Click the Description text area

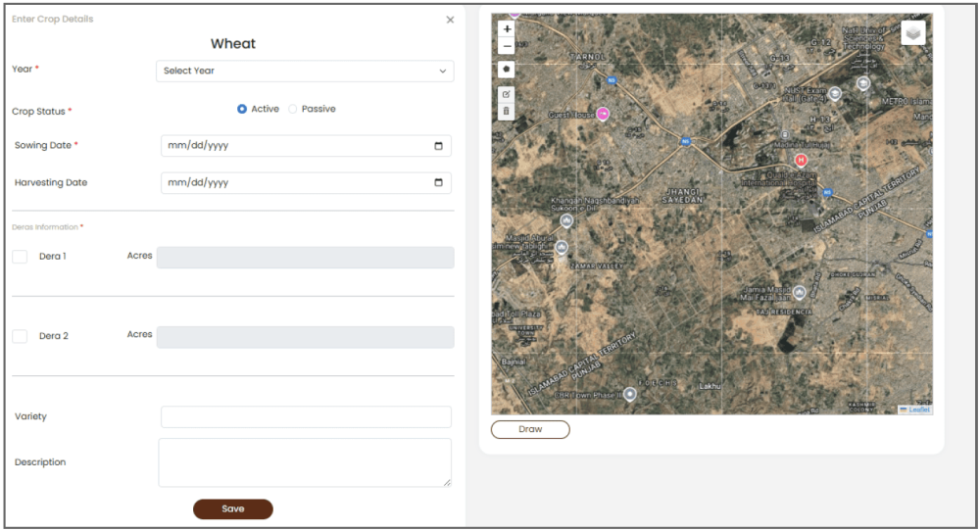pos(305,462)
